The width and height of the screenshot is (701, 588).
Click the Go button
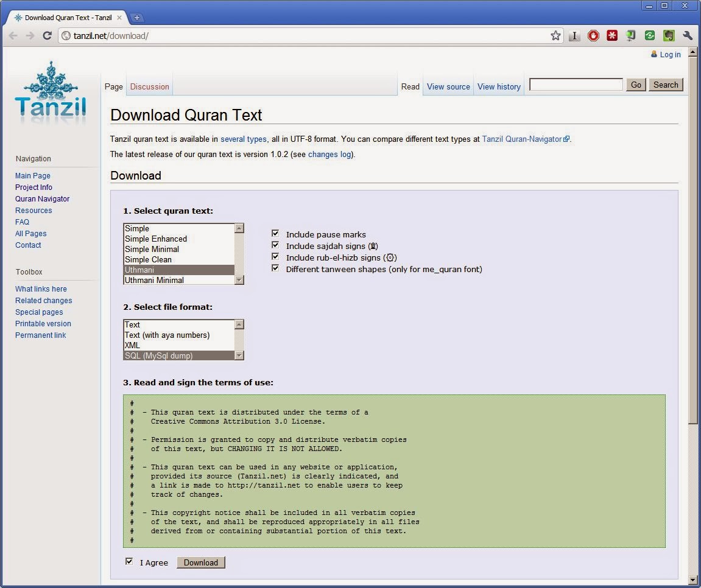[636, 85]
